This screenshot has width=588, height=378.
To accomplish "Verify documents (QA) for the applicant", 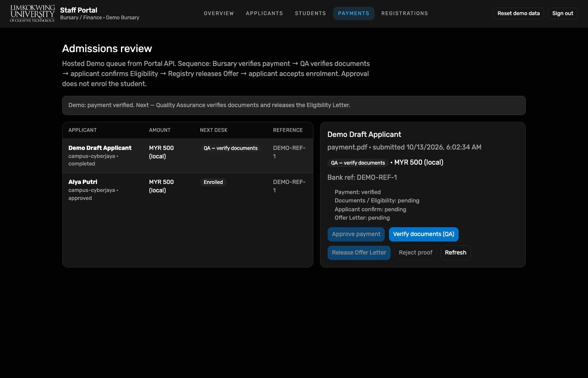I will 424,234.
